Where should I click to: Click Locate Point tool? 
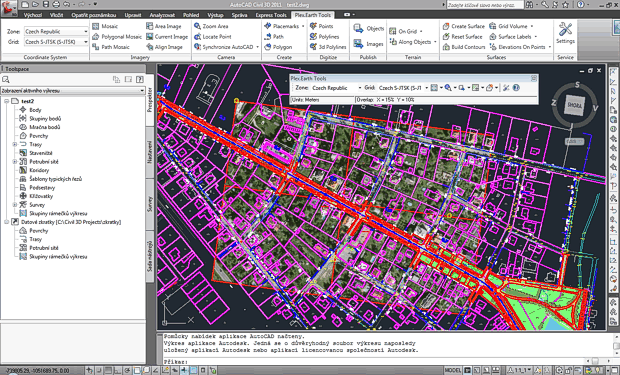[212, 36]
